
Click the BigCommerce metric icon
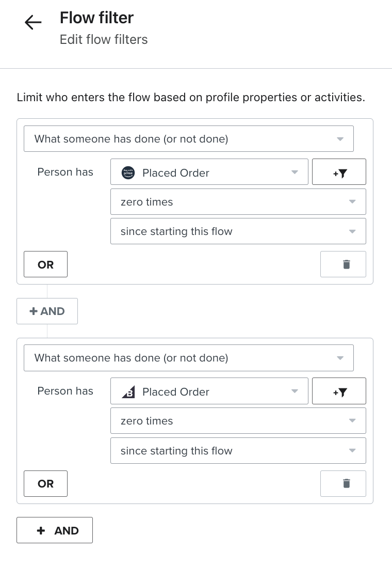click(x=128, y=391)
